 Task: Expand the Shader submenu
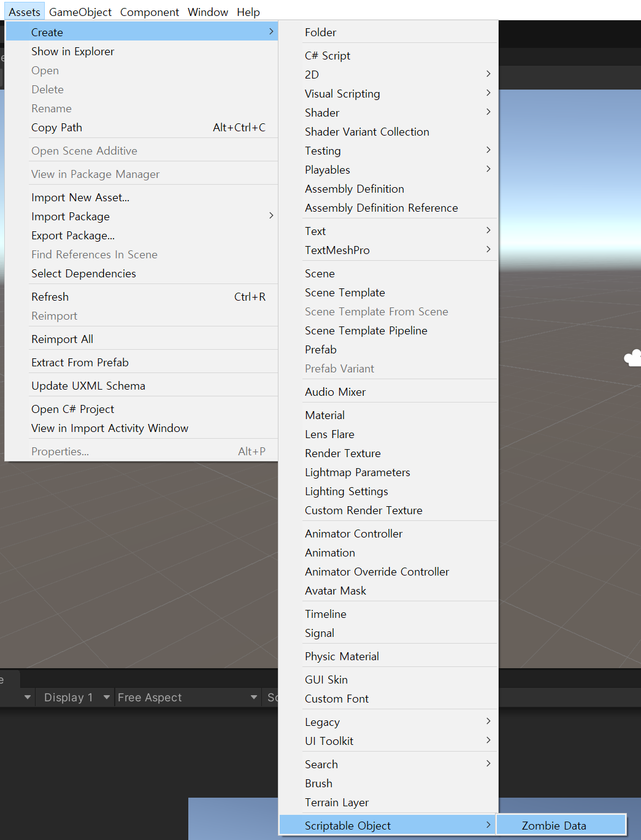322,112
